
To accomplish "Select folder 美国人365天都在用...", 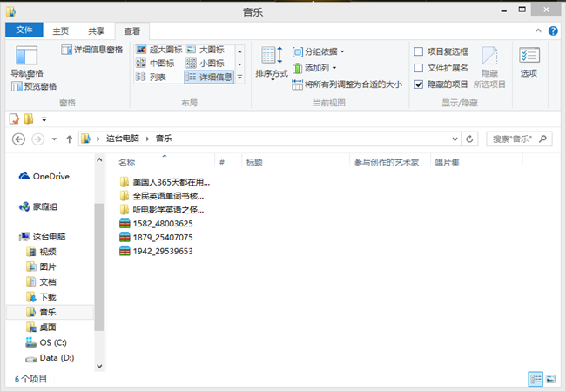I will [165, 182].
